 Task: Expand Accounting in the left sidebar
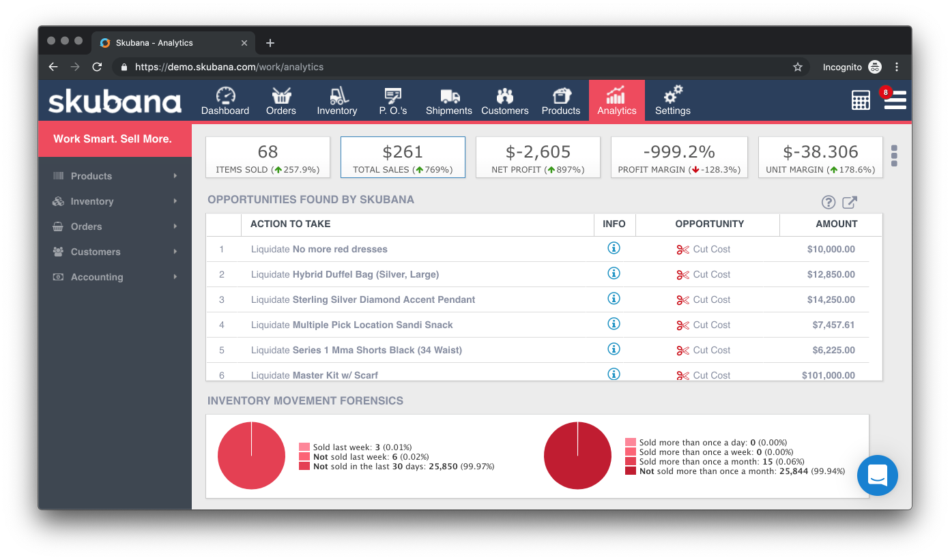115,277
